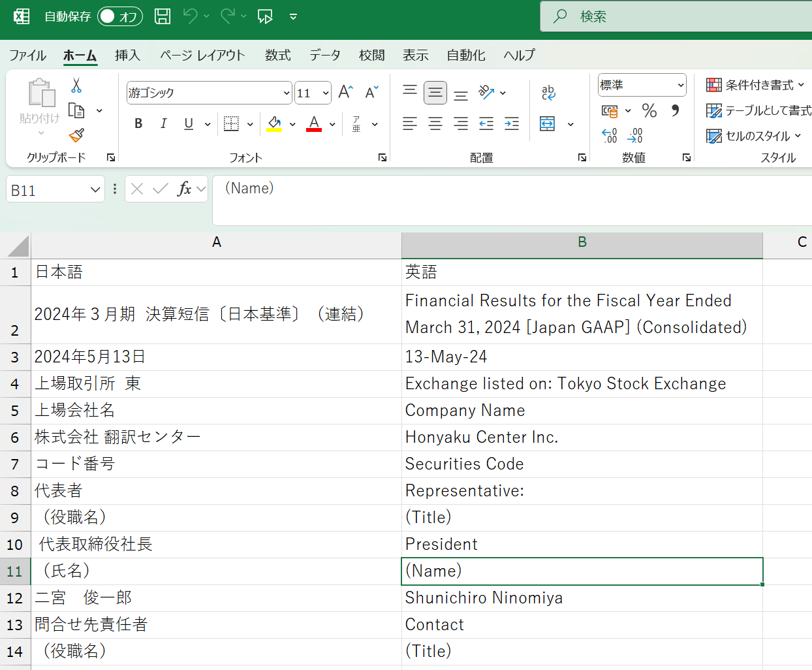Toggle bottom vertical alignment
Viewport: 812px width, 670px height.
[x=461, y=94]
